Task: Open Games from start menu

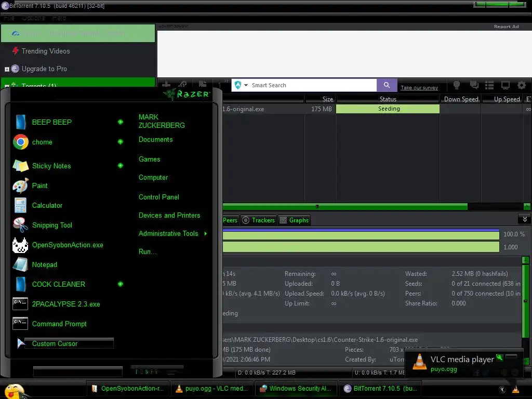Action: pyautogui.click(x=149, y=159)
